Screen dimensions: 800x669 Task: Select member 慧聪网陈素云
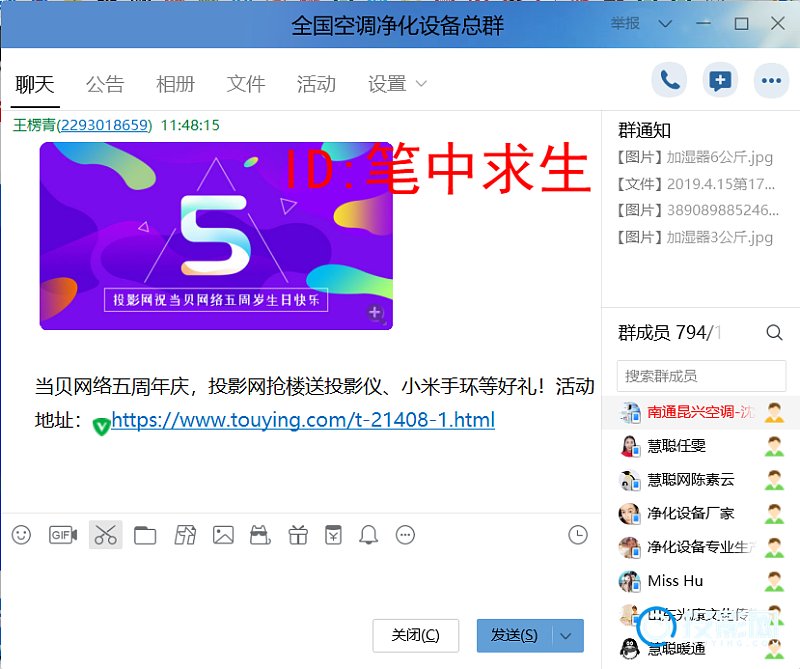pos(701,480)
